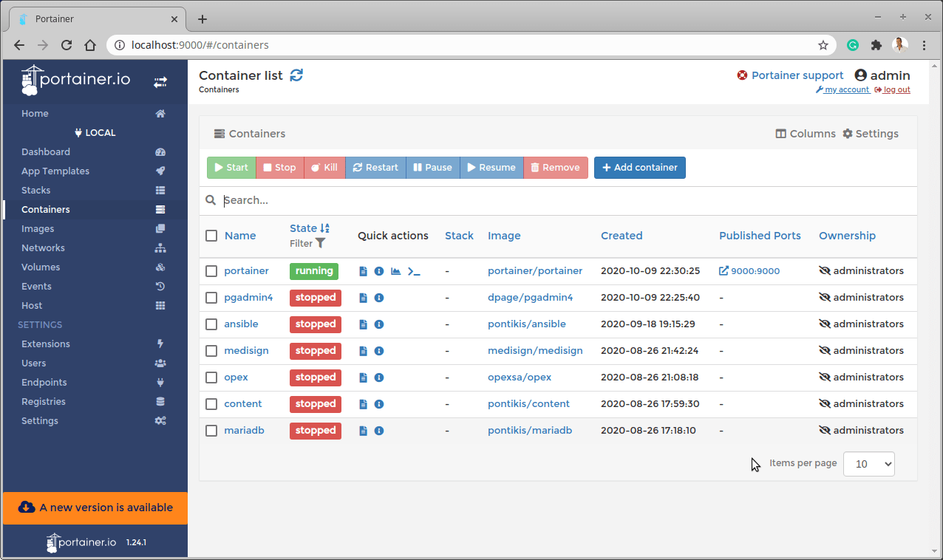Open inspect icon for opex container
The height and width of the screenshot is (560, 943).
coord(379,378)
